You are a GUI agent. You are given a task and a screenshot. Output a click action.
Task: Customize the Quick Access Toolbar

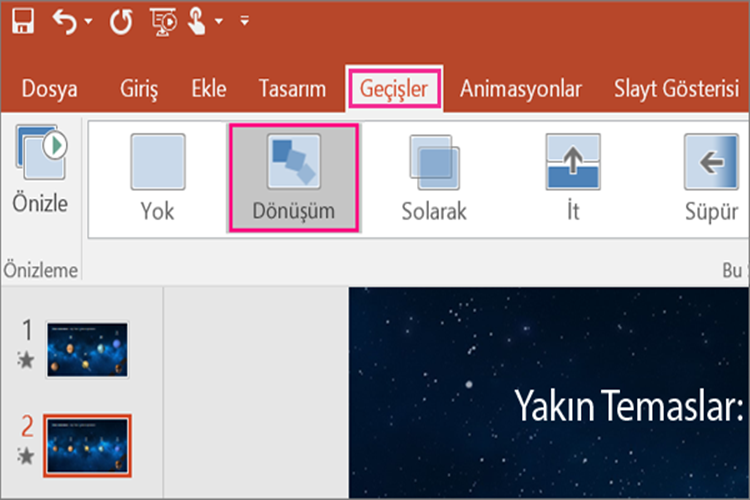(x=244, y=21)
